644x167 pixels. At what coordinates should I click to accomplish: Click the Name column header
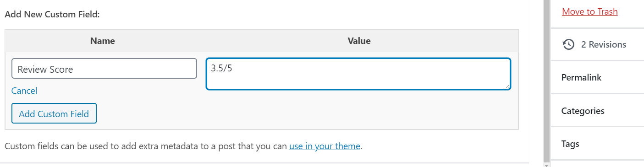pos(103,41)
